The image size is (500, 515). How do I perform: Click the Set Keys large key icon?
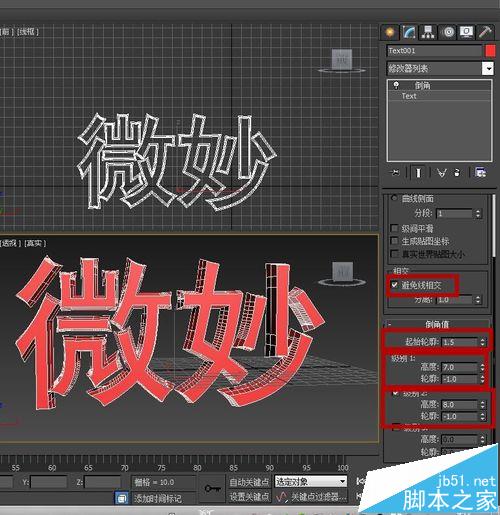212,489
